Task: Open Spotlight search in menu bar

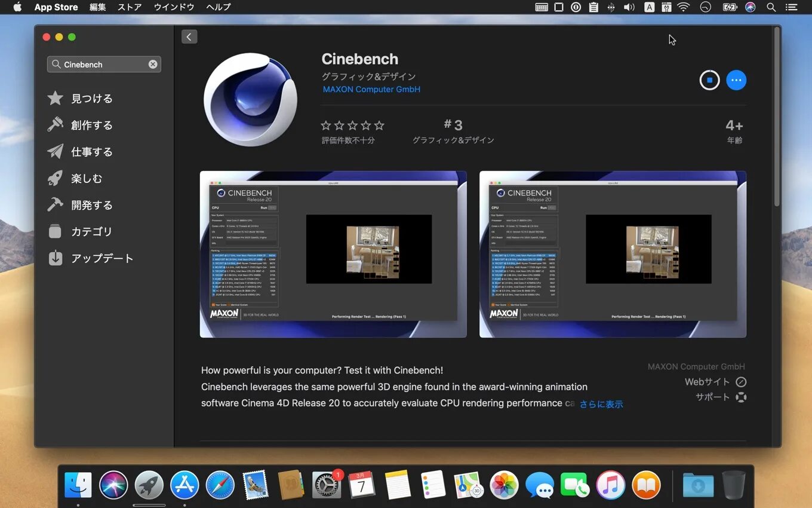Action: (x=771, y=7)
